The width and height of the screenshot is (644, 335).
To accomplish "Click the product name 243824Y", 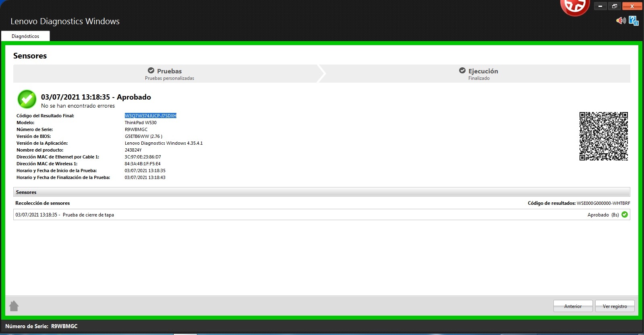I will [133, 150].
